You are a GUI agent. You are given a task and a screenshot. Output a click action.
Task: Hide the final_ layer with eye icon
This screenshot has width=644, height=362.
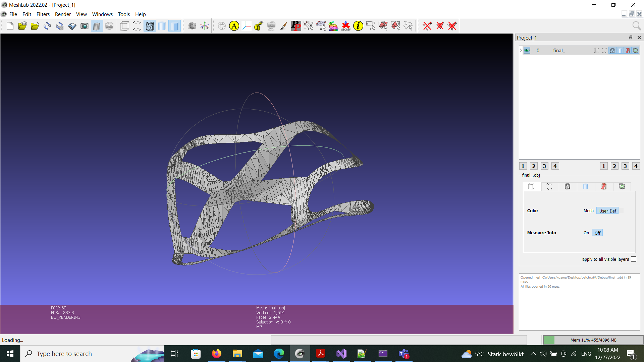527,50
